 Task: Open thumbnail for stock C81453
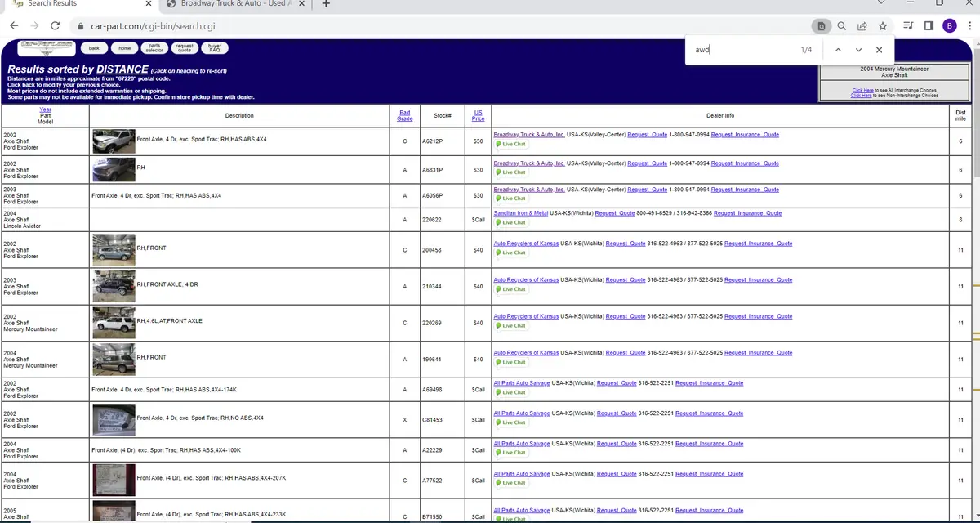coord(114,419)
